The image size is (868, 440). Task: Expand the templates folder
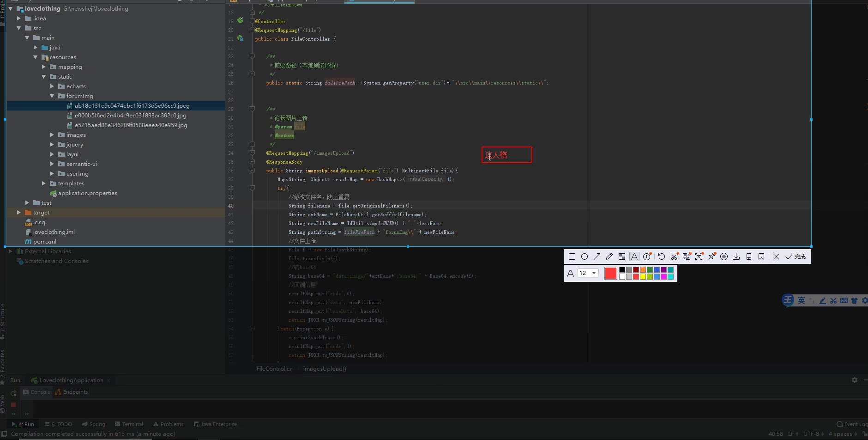pyautogui.click(x=44, y=183)
